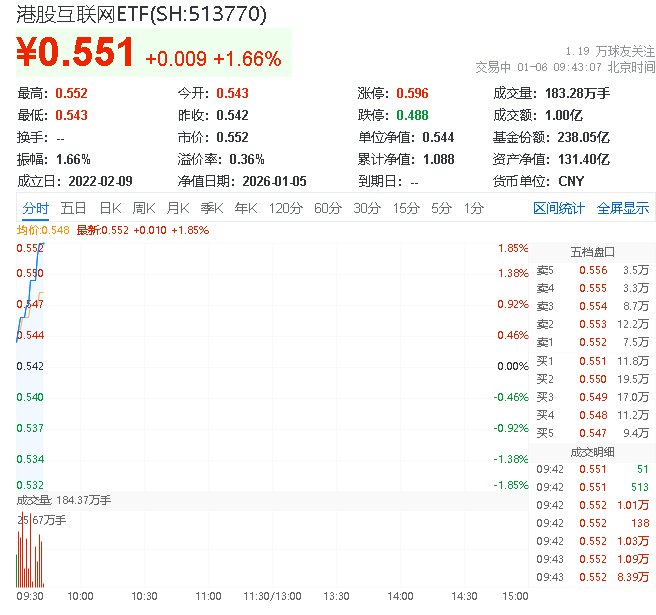Select the 分时 chart tab
The width and height of the screenshot is (656, 615).
35,208
